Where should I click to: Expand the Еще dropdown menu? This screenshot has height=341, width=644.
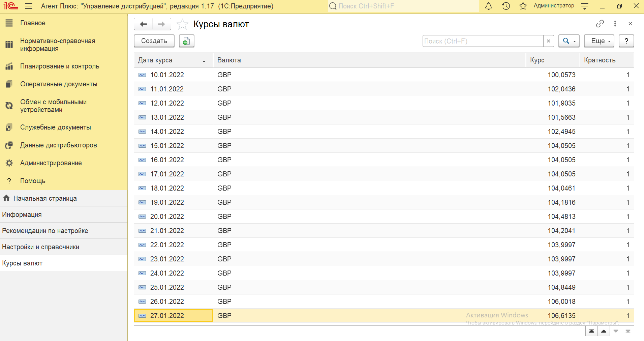click(x=599, y=41)
